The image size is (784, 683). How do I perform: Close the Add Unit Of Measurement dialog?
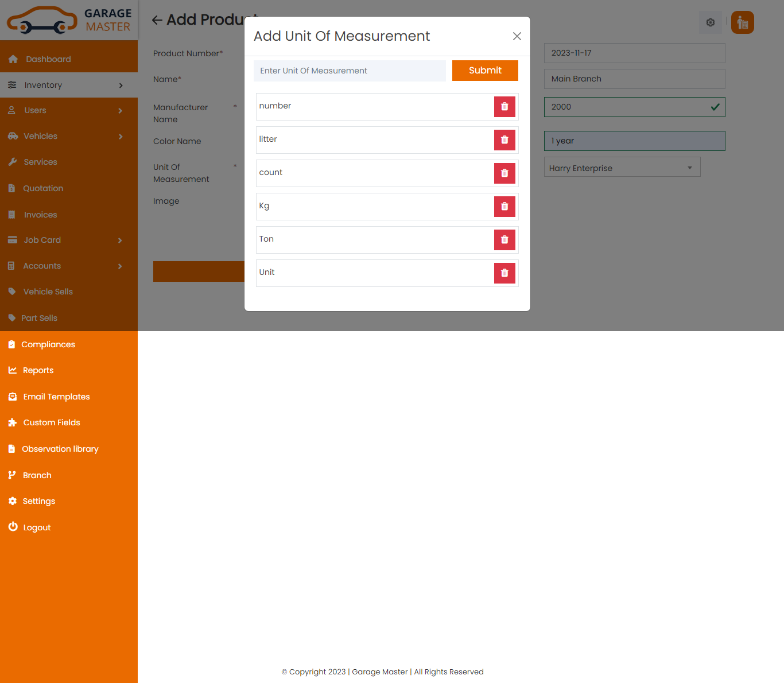pos(517,36)
